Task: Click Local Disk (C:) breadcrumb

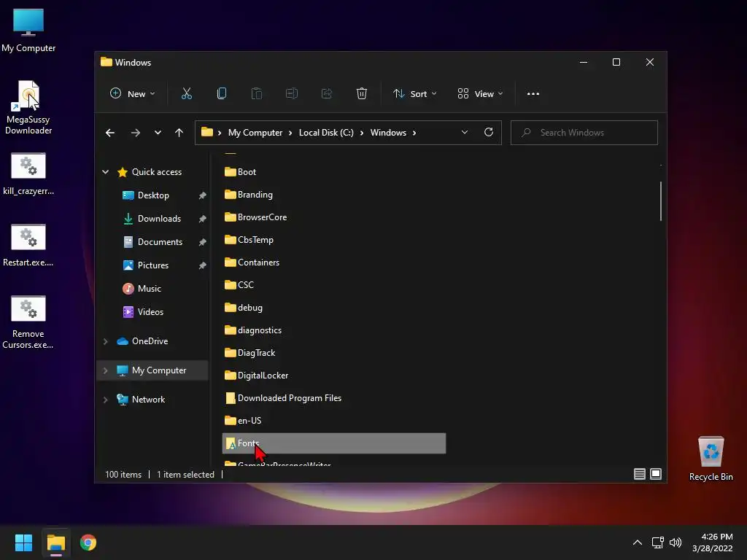Action: click(326, 133)
